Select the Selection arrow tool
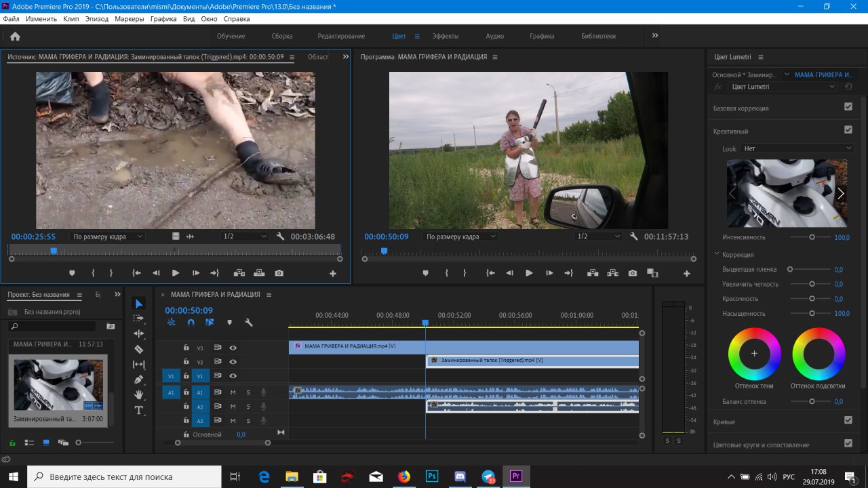Screen dimensions: 868x488 139,304
